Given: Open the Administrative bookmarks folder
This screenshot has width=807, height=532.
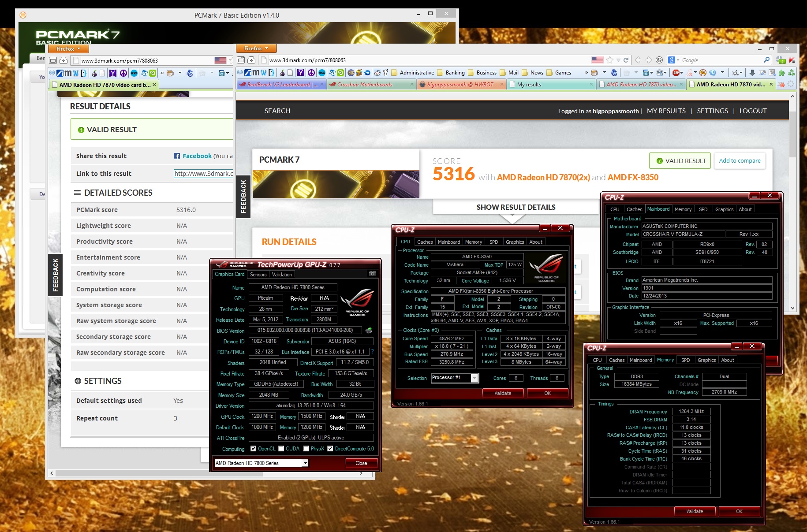Looking at the screenshot, I should (x=413, y=73).
